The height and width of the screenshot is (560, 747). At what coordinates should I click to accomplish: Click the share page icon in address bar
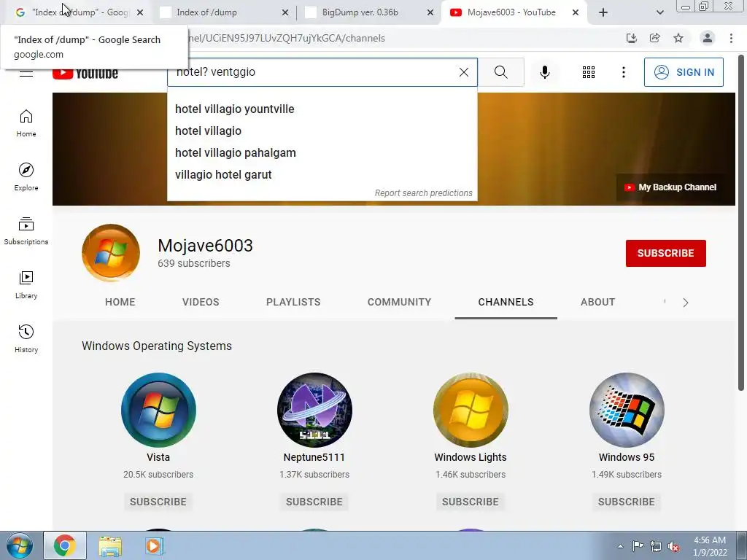tap(655, 38)
